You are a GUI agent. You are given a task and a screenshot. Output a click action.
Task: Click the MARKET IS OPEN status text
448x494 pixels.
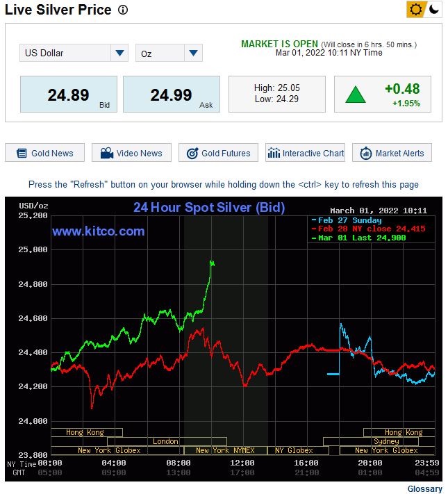[279, 44]
